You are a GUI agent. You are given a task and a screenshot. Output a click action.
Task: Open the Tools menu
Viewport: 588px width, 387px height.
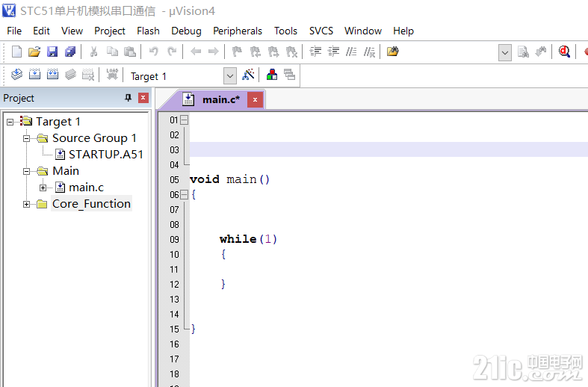[x=285, y=31]
